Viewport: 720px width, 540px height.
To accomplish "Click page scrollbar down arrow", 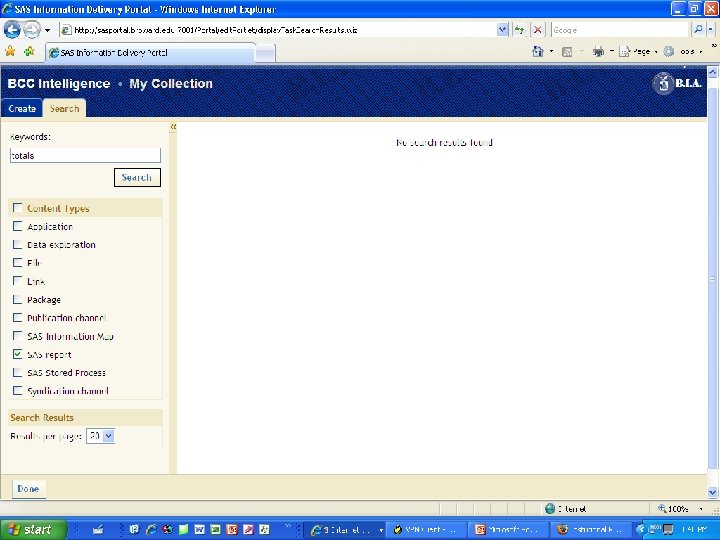I will [x=712, y=492].
